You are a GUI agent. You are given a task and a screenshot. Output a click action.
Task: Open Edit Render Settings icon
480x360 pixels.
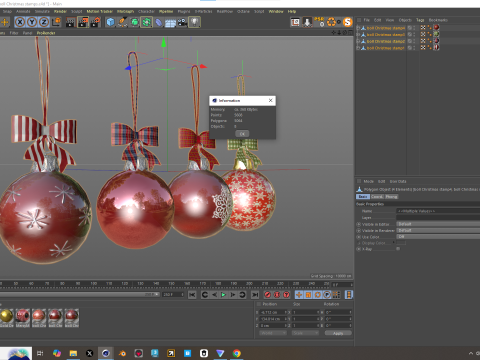pos(95,22)
